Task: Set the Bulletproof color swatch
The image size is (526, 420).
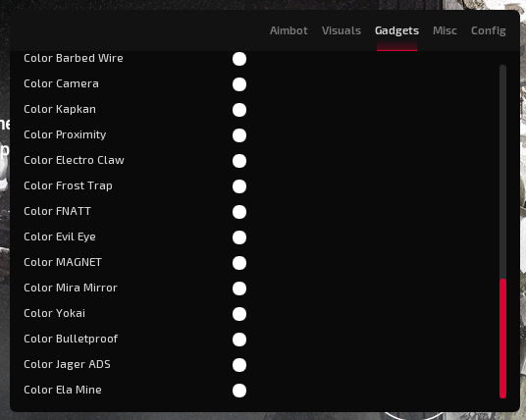Action: point(239,340)
